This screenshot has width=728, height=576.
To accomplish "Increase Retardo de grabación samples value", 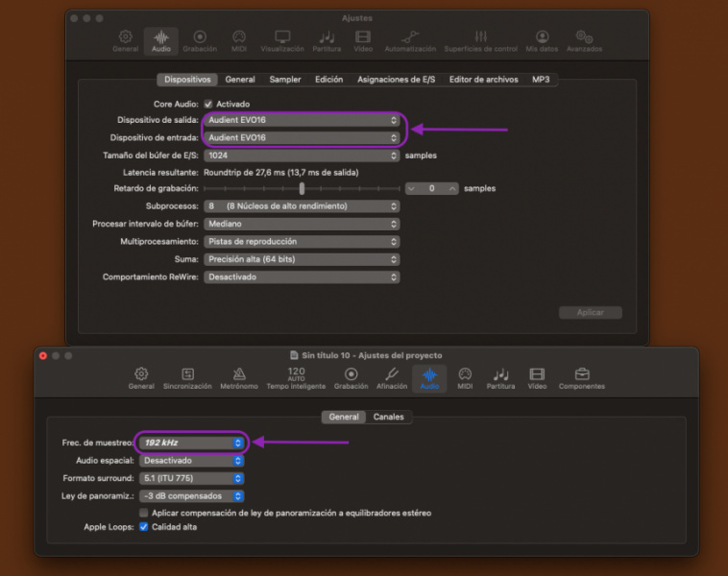I will (x=451, y=188).
